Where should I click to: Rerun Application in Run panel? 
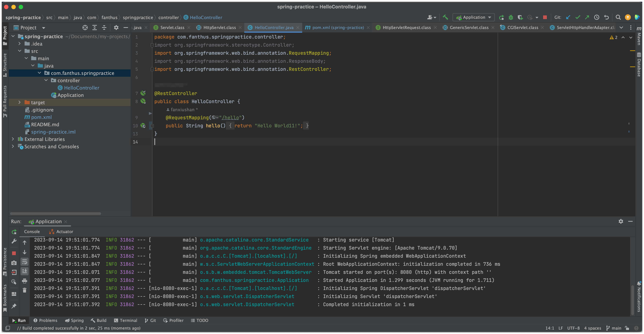point(14,232)
